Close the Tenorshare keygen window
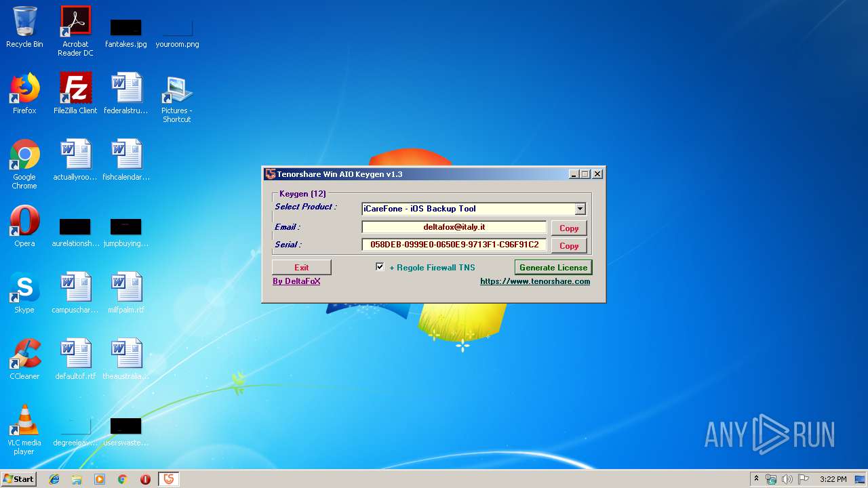The width and height of the screenshot is (868, 488). coord(597,174)
